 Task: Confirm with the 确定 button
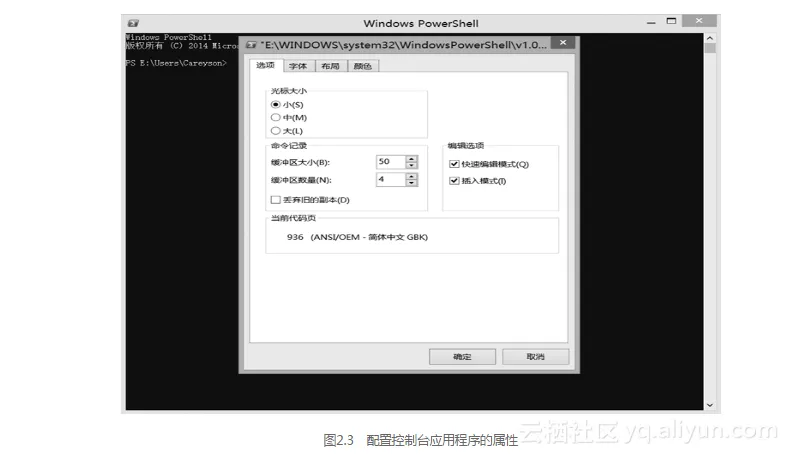(x=462, y=356)
